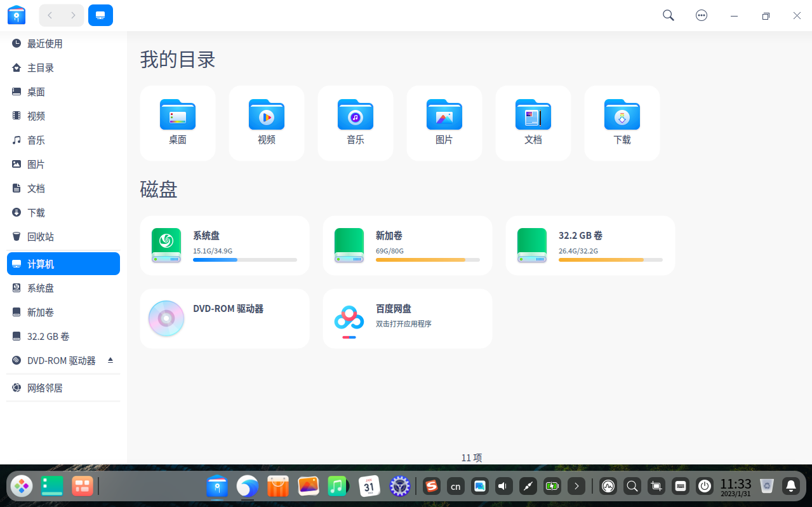812x507 pixels.
Task: Click the back navigation arrow
Action: [50, 15]
